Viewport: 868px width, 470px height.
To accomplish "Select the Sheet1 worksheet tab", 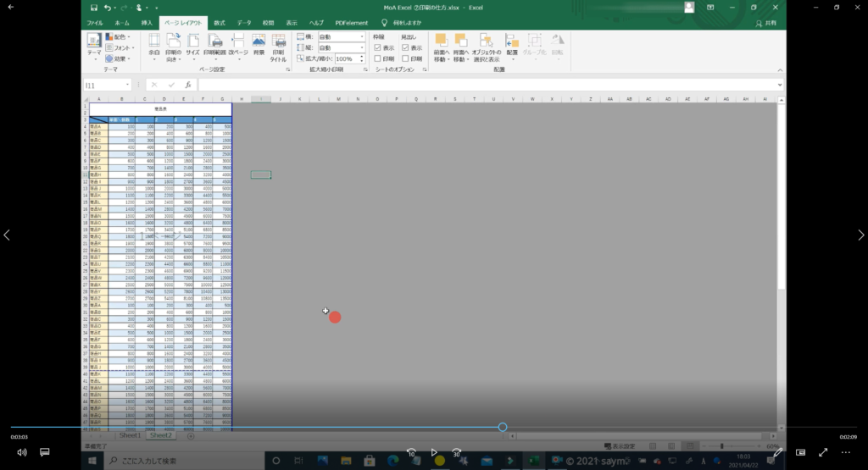I will [129, 435].
